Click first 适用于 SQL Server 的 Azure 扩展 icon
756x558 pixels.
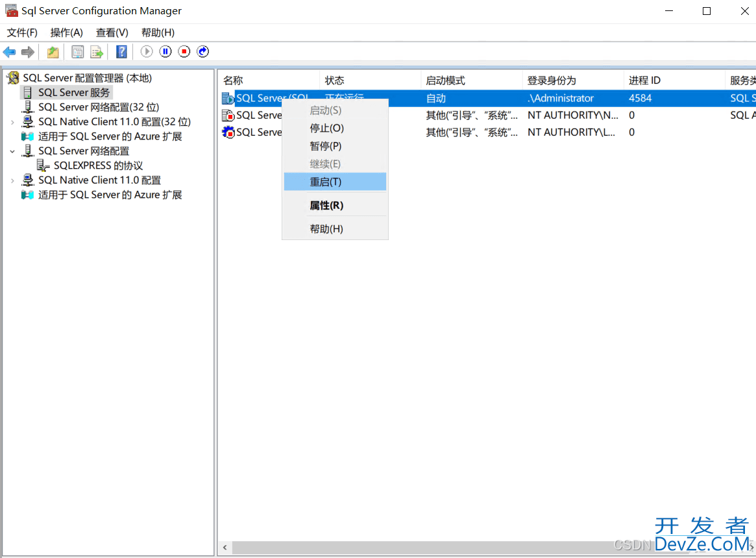click(27, 136)
